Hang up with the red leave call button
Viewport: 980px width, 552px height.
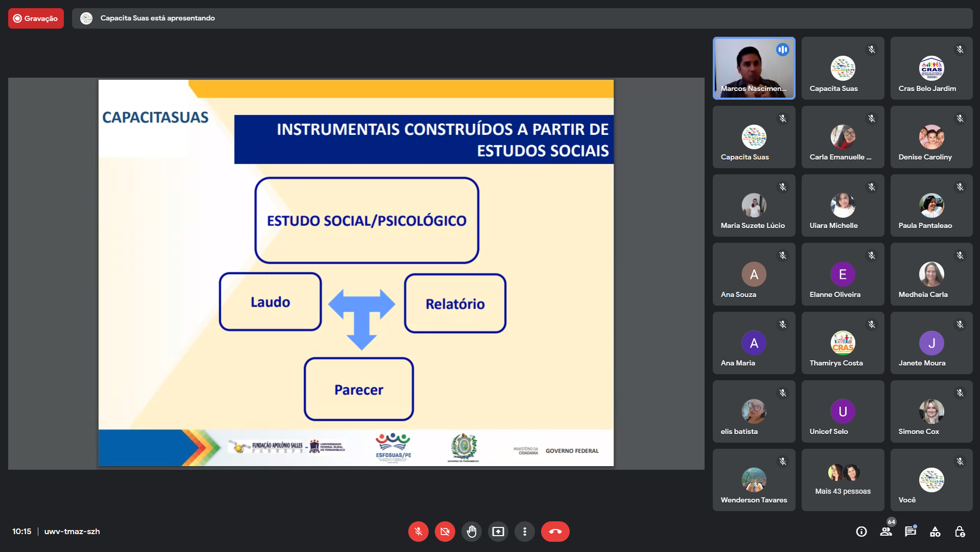click(555, 532)
